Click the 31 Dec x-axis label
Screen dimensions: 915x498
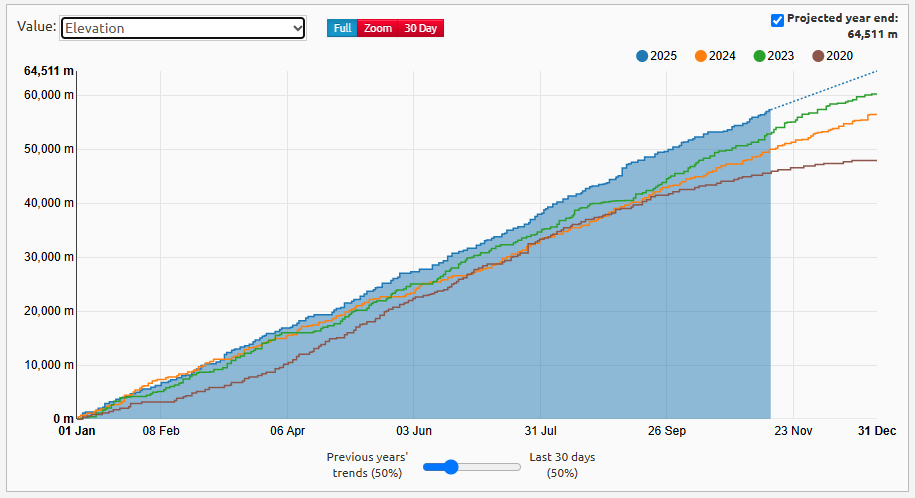[x=876, y=431]
